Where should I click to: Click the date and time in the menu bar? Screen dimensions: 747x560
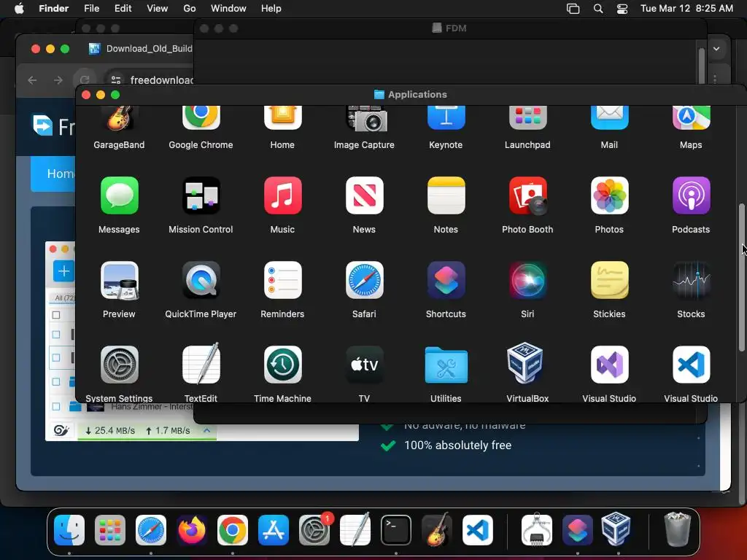pos(686,9)
